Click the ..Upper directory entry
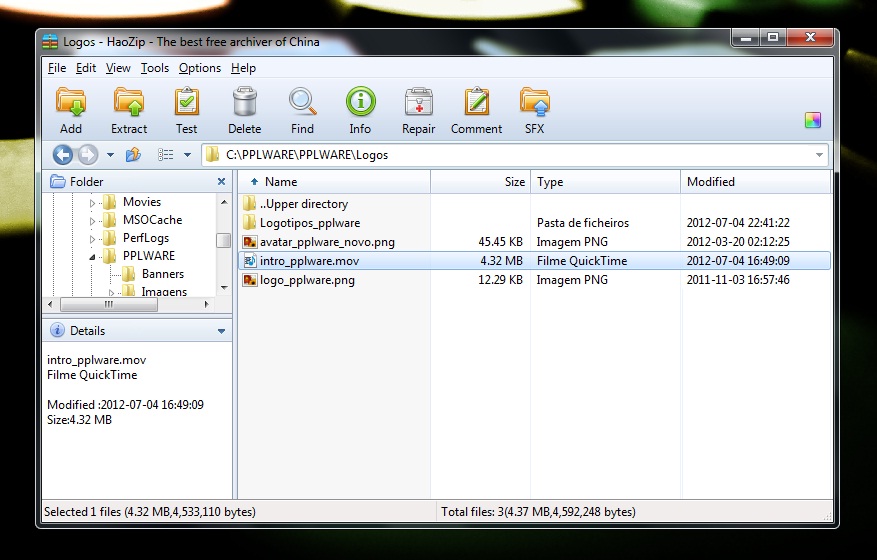Viewport: 877px width, 560px height. 304,204
